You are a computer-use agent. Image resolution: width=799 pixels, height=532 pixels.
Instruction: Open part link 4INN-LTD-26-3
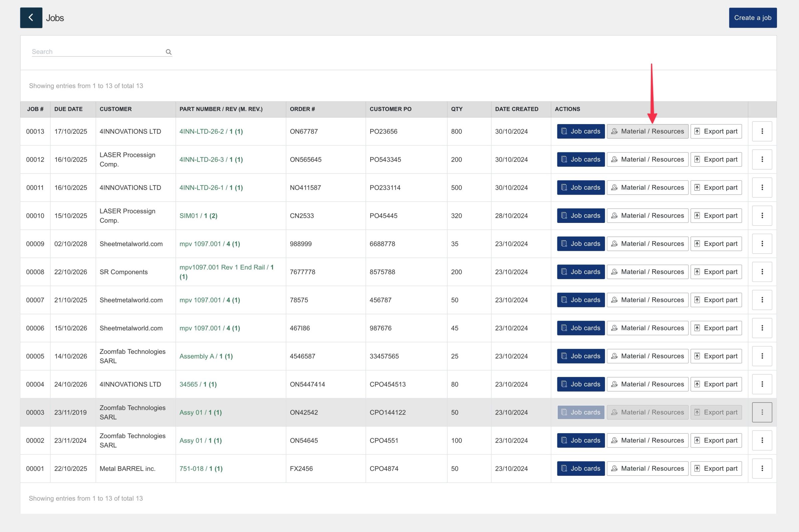(202, 159)
